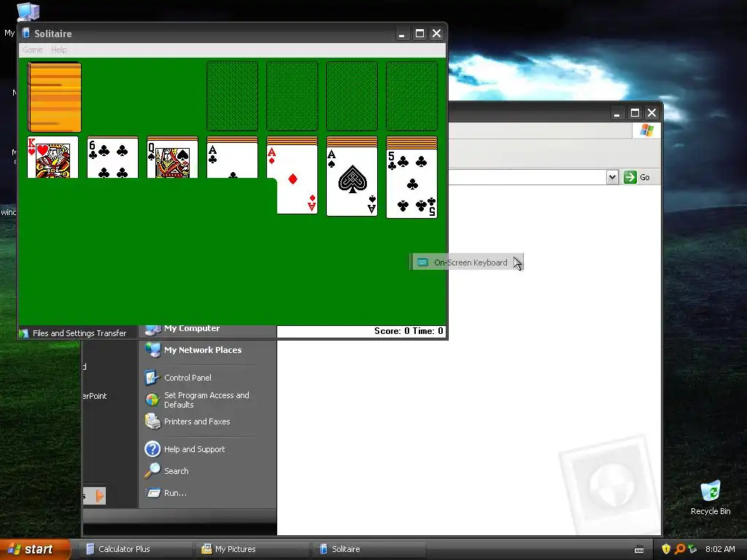Click the Solitaire deck stock pile

click(54, 97)
